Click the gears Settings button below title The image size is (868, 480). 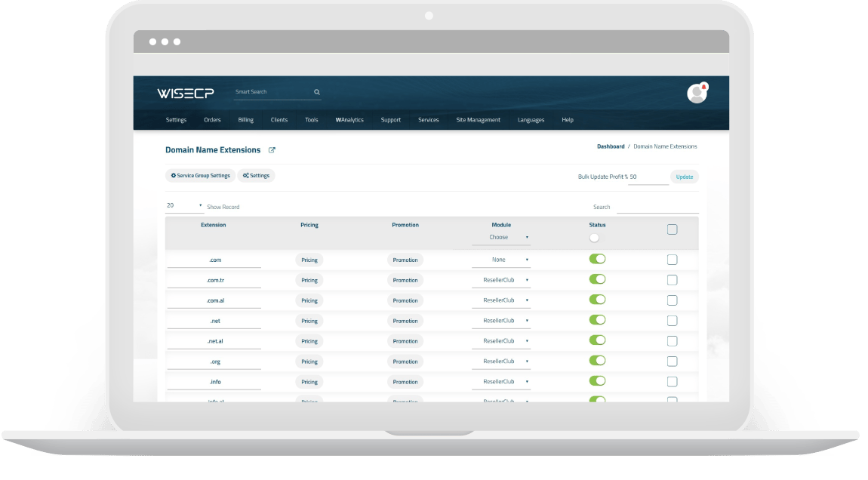[x=257, y=176]
